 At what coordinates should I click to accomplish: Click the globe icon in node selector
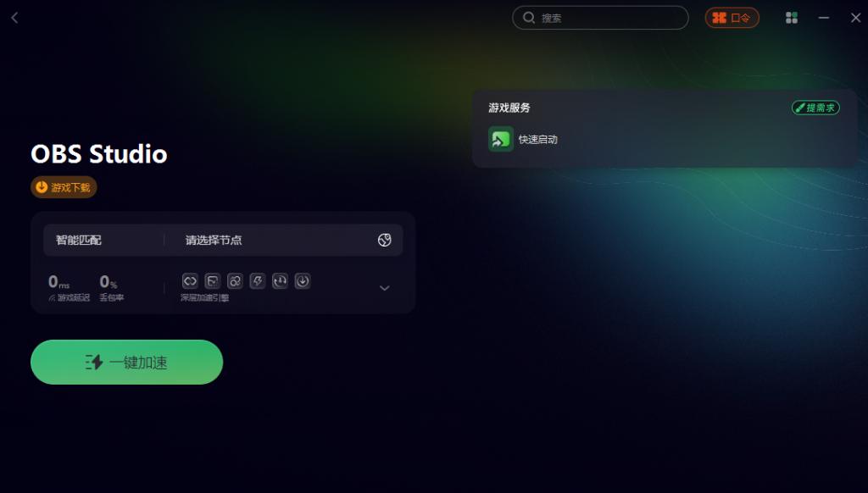pyautogui.click(x=384, y=240)
